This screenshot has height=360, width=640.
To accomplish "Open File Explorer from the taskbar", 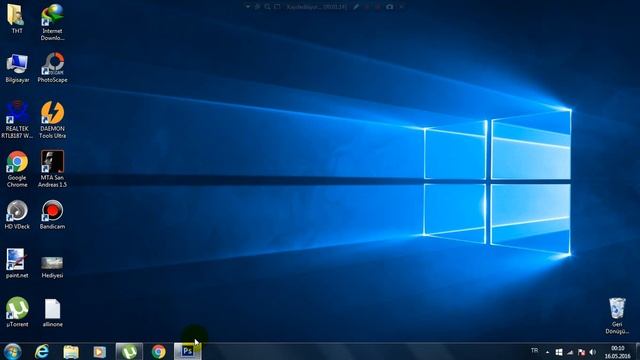I will coord(71,351).
